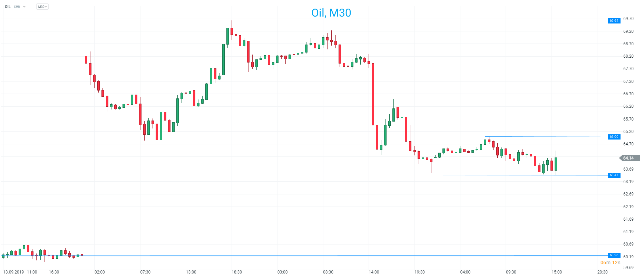The height and width of the screenshot is (278, 644).
Task: Click the 18:30 time axis label
Action: (237, 272)
